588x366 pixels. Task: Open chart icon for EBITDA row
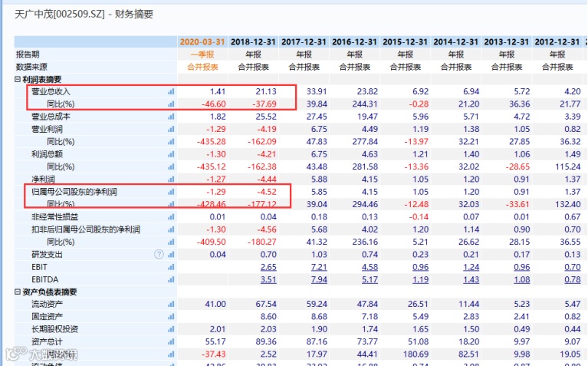point(171,279)
